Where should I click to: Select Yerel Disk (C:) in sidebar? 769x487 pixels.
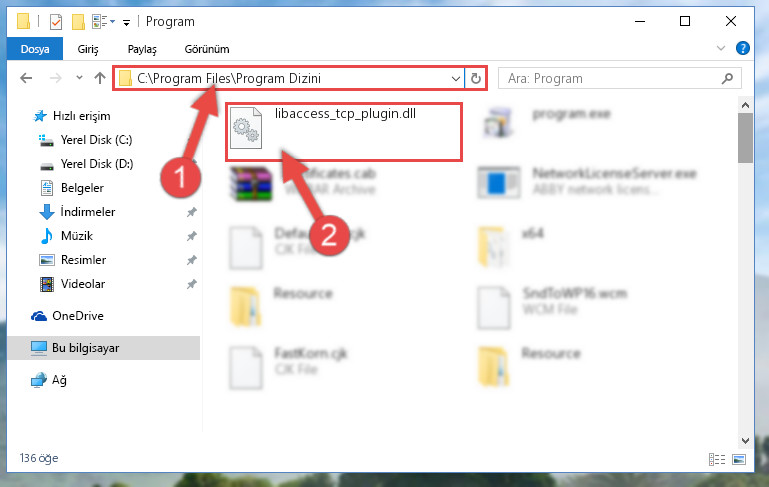(96, 140)
